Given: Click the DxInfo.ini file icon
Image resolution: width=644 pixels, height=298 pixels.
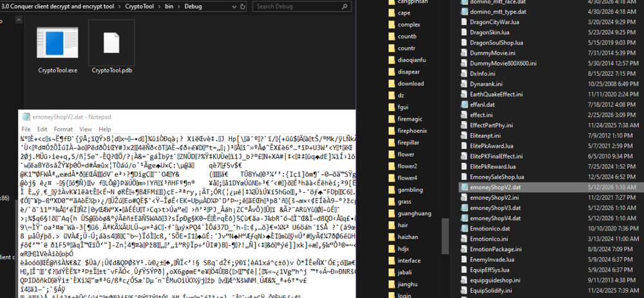Looking at the screenshot, I should pos(464,74).
